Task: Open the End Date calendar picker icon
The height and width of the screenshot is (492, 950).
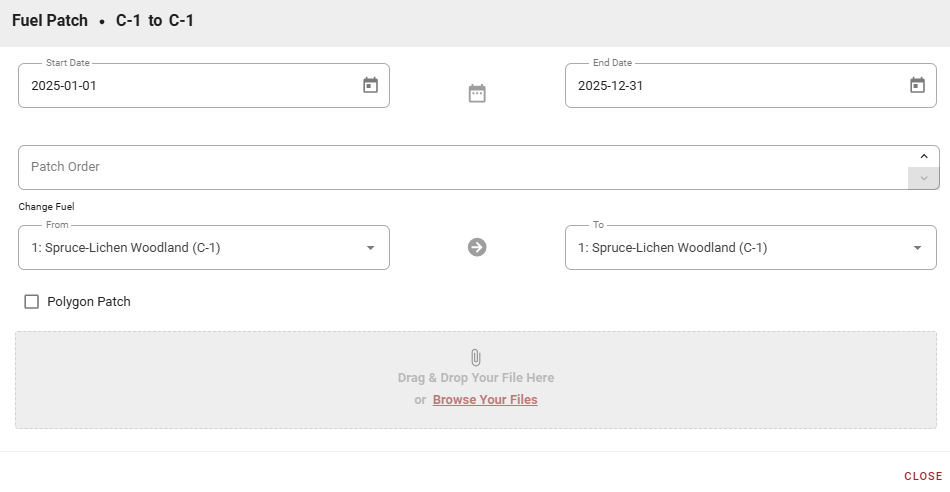Action: click(x=917, y=86)
